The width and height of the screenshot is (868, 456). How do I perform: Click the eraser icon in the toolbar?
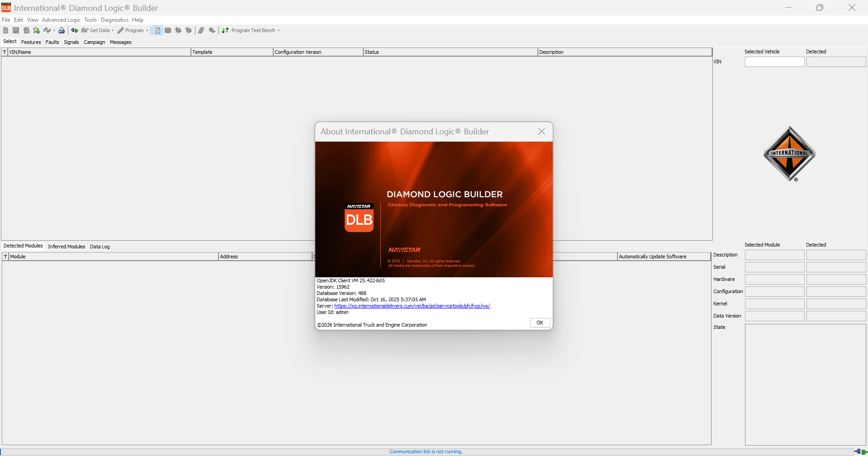201,30
